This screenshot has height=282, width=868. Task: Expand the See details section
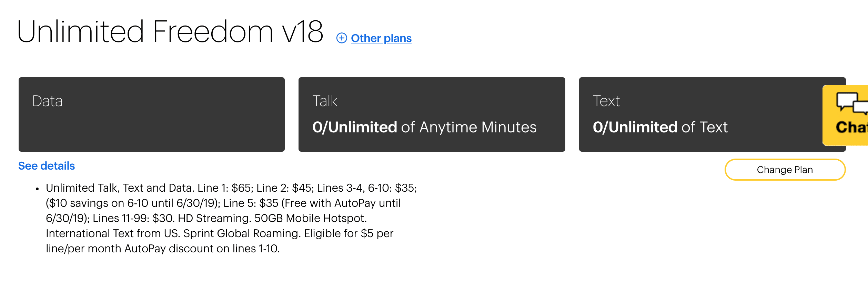(x=47, y=166)
